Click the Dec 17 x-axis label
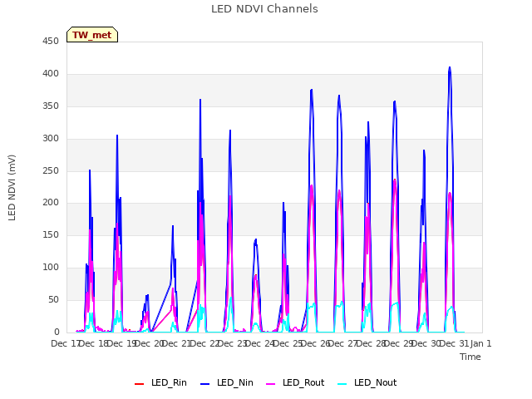The width and height of the screenshot is (532, 399). coord(65,343)
